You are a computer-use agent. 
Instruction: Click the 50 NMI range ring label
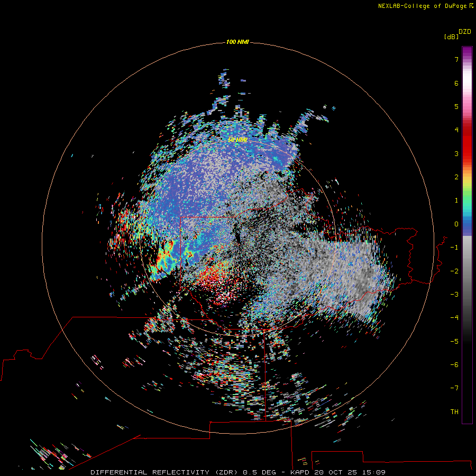(x=237, y=140)
